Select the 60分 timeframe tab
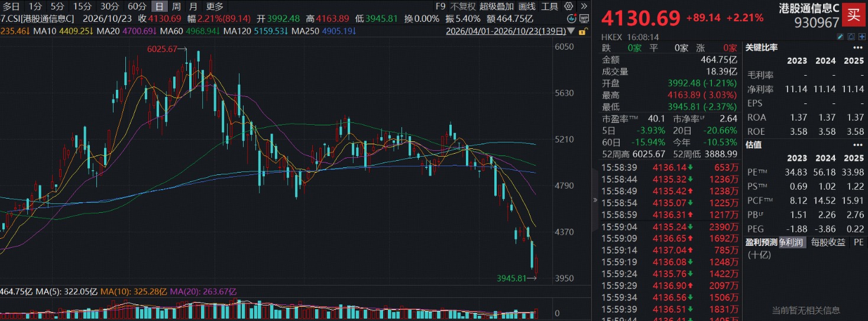 point(137,7)
